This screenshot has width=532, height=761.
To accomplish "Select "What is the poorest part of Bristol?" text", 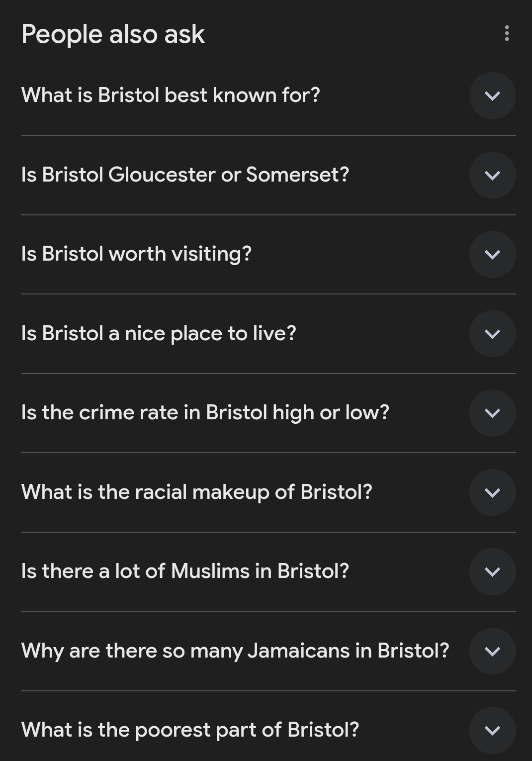I will 190,730.
